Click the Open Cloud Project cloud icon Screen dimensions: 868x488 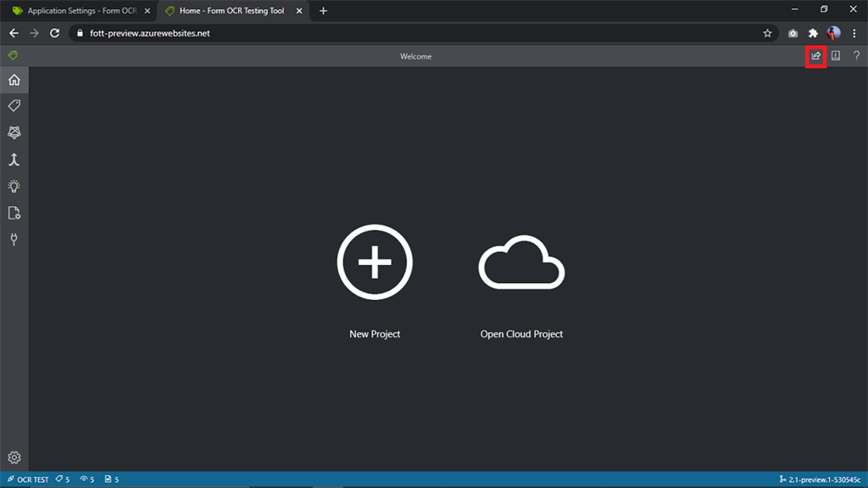(x=521, y=263)
